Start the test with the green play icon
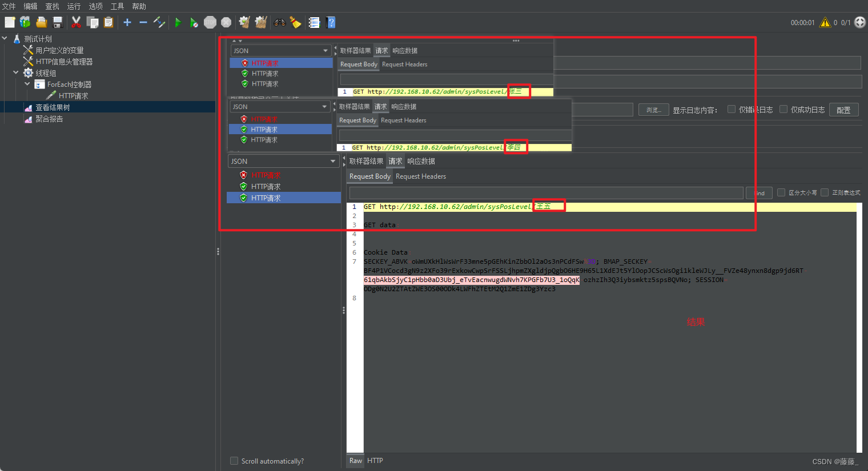The height and width of the screenshot is (471, 868). 178,22
